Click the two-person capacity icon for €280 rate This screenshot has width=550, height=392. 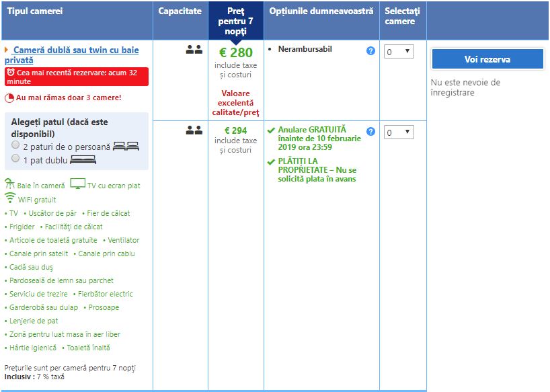[x=194, y=50]
